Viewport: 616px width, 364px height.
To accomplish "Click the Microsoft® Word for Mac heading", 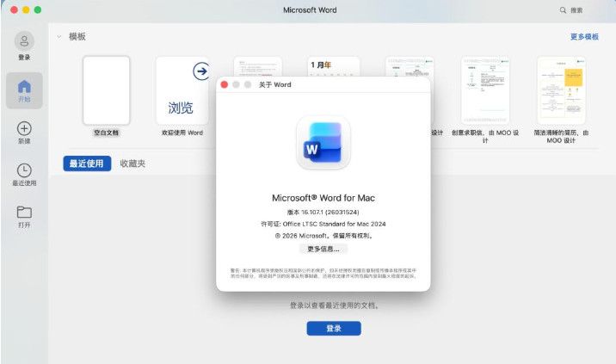I will 323,198.
